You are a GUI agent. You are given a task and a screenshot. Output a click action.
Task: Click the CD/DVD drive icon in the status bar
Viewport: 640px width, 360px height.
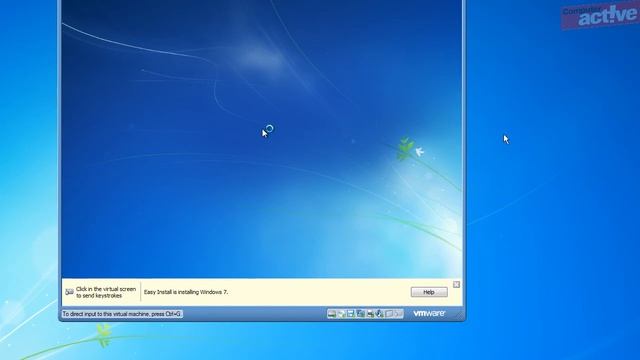pos(341,313)
